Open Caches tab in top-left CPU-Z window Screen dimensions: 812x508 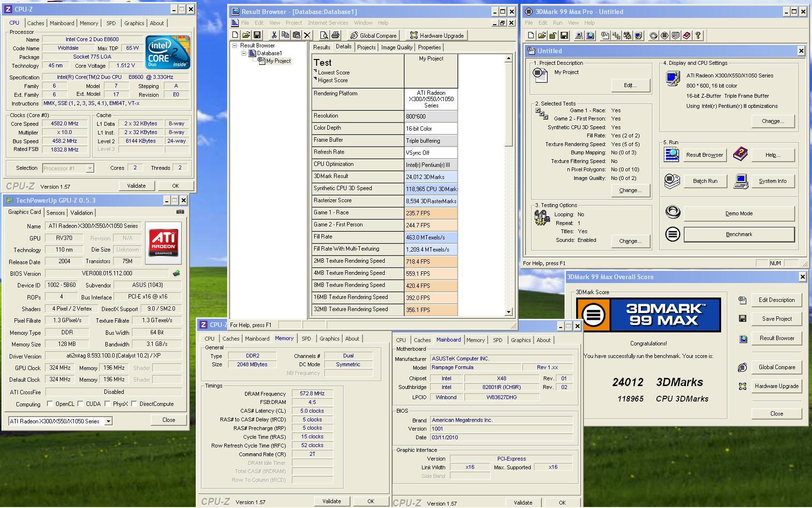point(35,23)
